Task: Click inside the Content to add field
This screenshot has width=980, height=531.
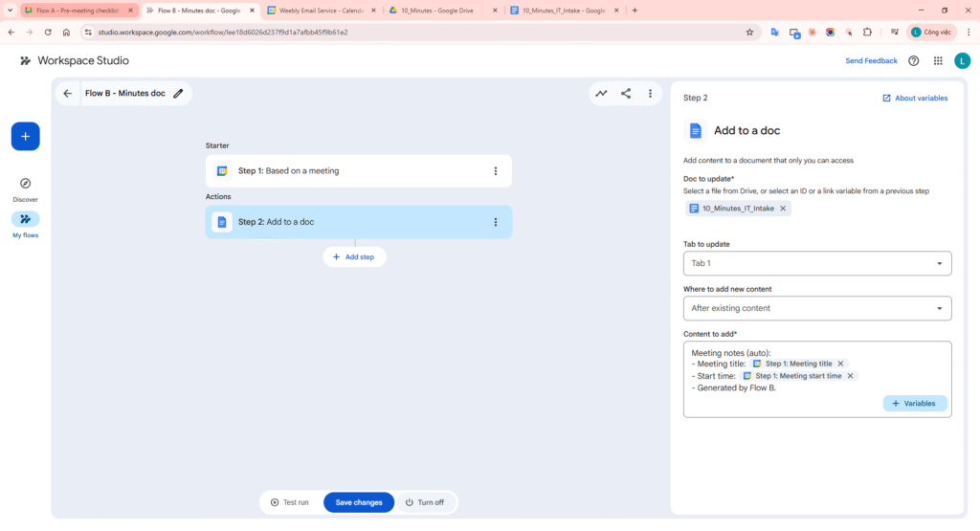Action: pos(813,402)
